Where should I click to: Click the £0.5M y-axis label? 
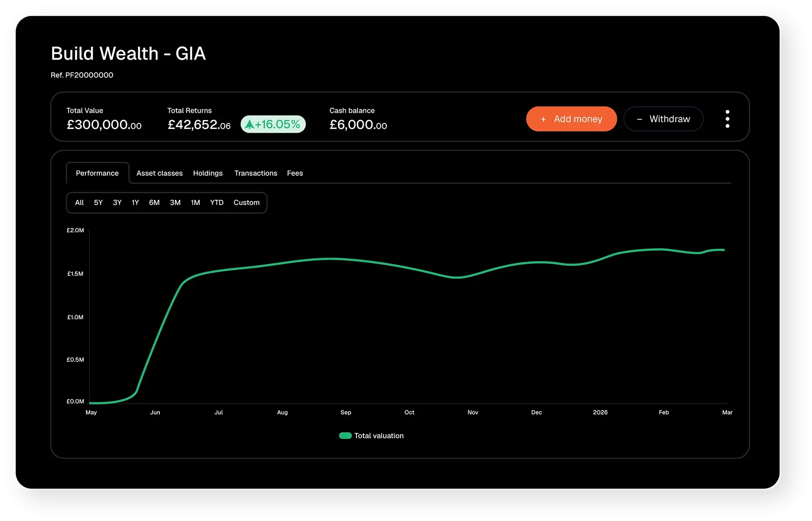(x=75, y=360)
